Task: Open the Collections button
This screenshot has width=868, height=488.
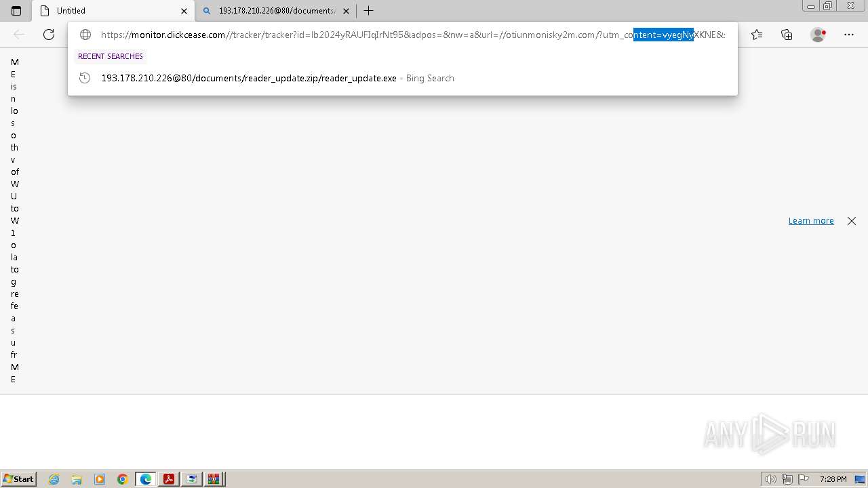Action: 787,35
